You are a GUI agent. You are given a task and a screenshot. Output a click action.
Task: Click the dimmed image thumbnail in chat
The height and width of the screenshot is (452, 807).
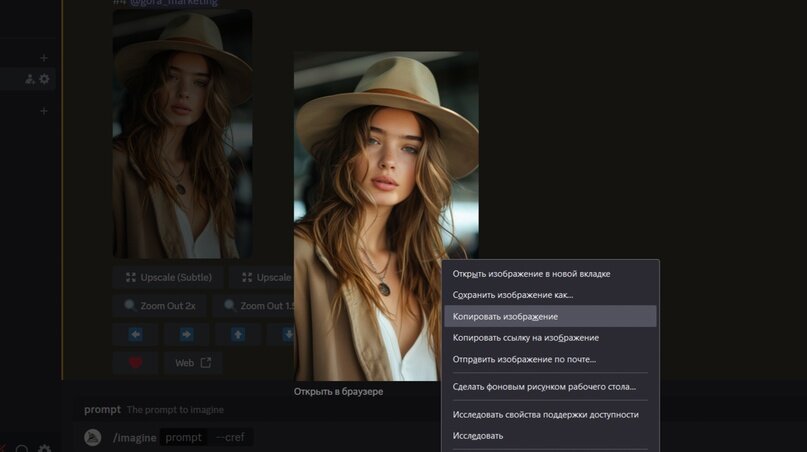[182, 134]
